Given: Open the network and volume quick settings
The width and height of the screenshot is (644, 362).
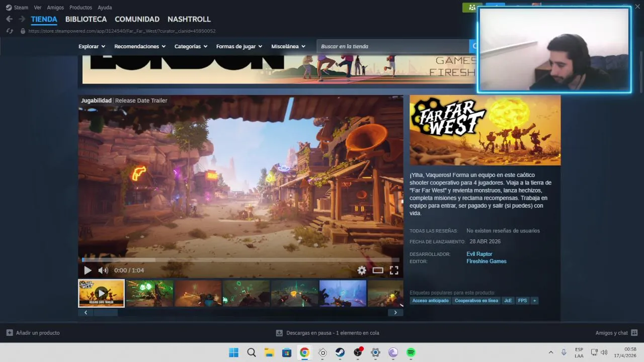Looking at the screenshot, I should point(599,352).
